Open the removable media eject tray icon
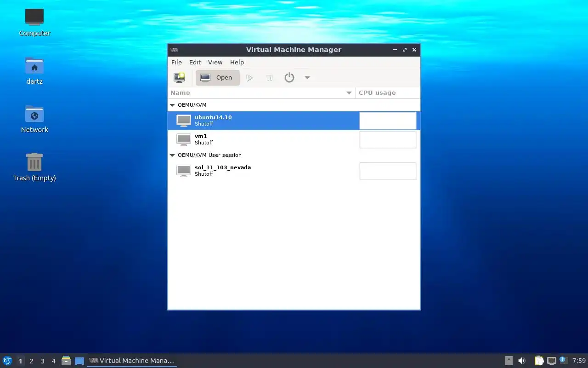 tap(509, 361)
